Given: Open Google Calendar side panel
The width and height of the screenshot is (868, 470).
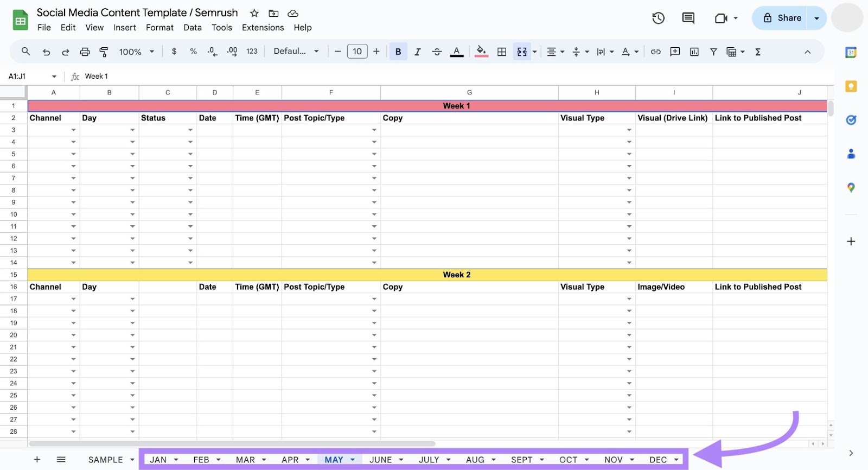Looking at the screenshot, I should tap(851, 53).
